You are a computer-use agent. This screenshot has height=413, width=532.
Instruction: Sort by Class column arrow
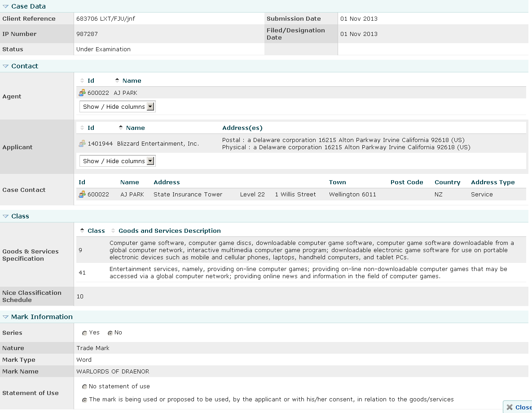tap(82, 231)
